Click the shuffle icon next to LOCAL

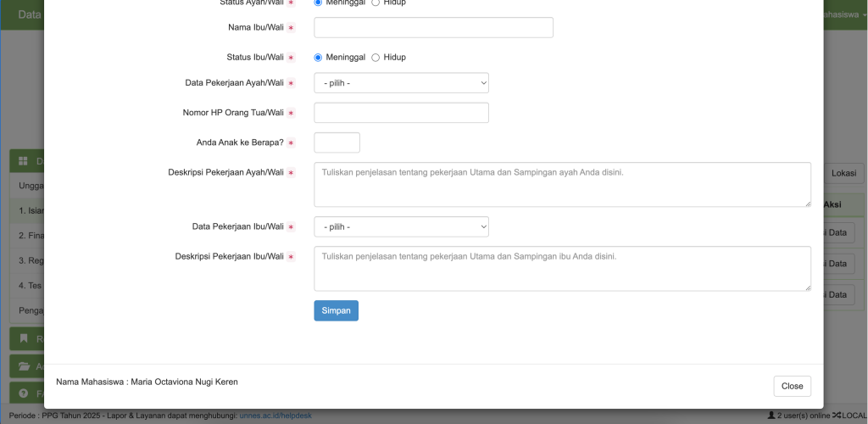(837, 416)
